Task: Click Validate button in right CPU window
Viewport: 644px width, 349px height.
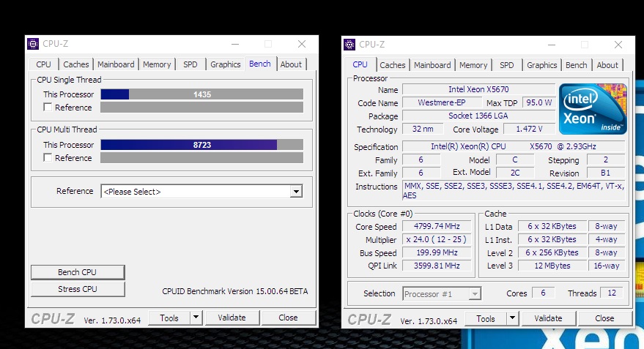Action: [x=548, y=319]
